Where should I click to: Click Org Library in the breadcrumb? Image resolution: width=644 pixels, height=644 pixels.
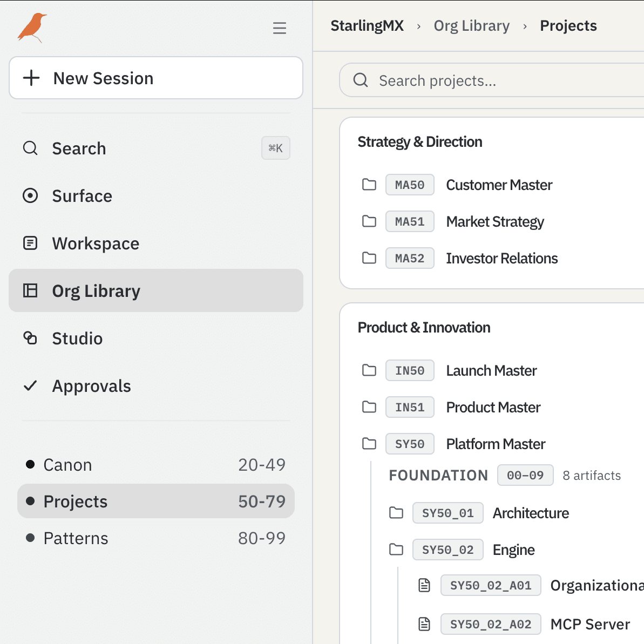tap(471, 26)
